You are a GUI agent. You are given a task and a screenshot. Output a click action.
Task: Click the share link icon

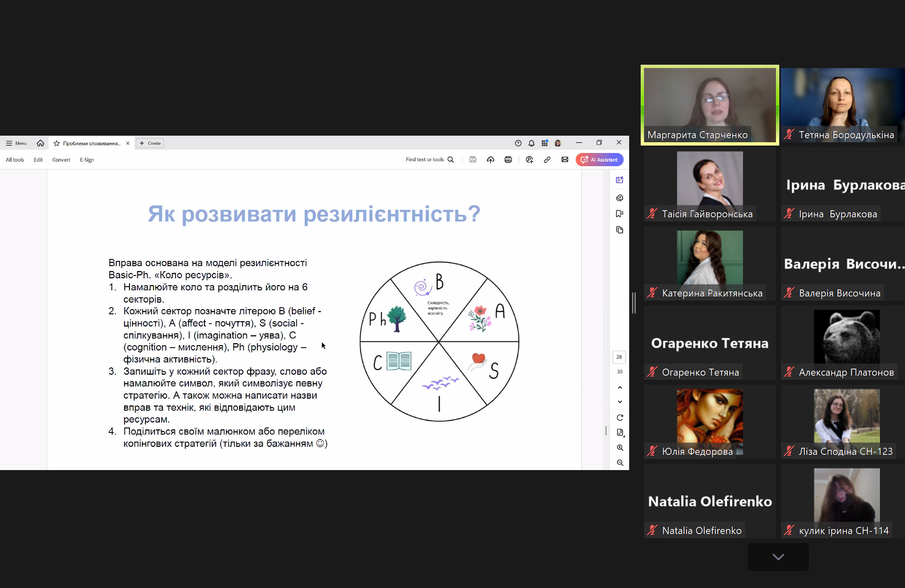click(547, 160)
